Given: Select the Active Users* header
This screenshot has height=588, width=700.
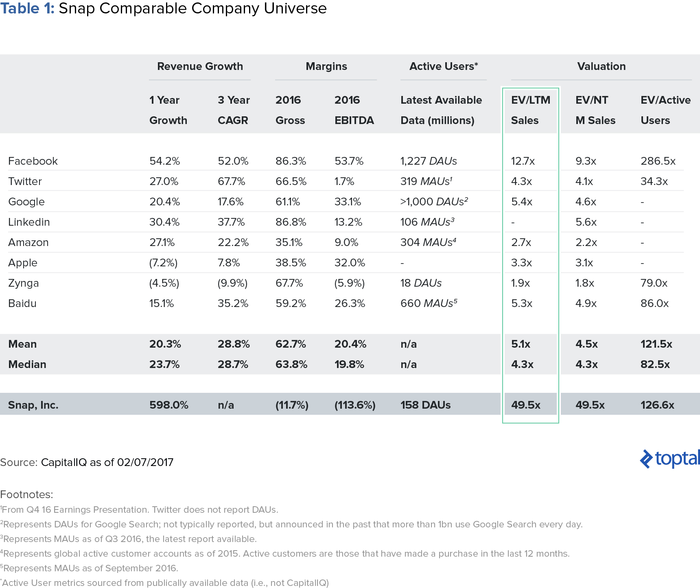Looking at the screenshot, I should [x=444, y=66].
